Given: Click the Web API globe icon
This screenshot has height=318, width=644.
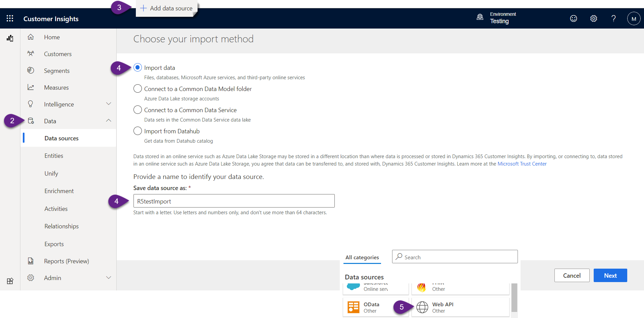Looking at the screenshot, I should pos(422,307).
